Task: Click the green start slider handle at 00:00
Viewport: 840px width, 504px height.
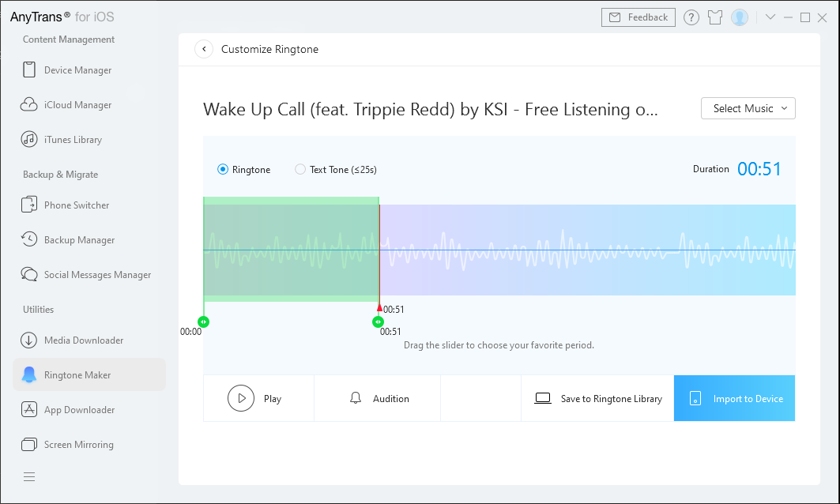Action: 204,322
